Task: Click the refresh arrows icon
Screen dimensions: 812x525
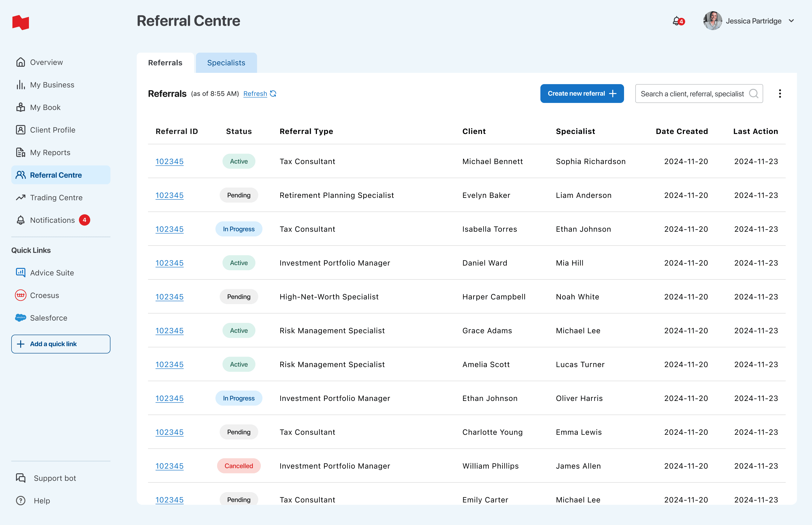Action: pyautogui.click(x=273, y=93)
